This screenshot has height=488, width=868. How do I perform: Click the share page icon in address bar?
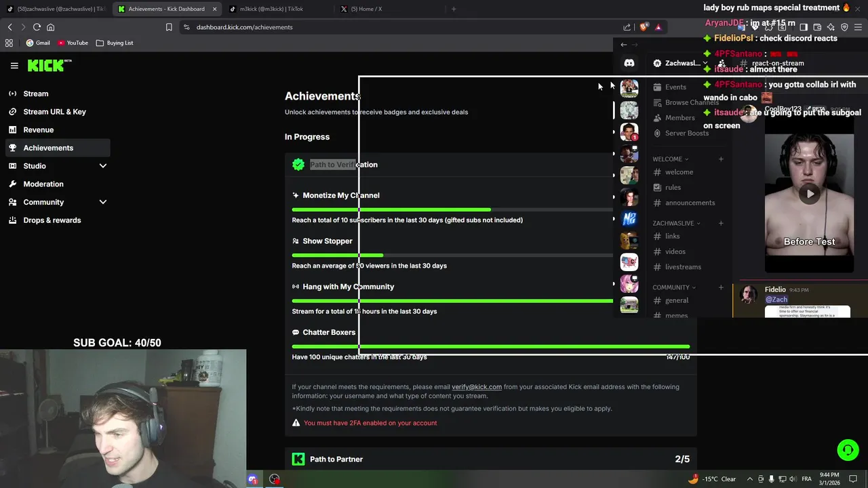(x=627, y=27)
